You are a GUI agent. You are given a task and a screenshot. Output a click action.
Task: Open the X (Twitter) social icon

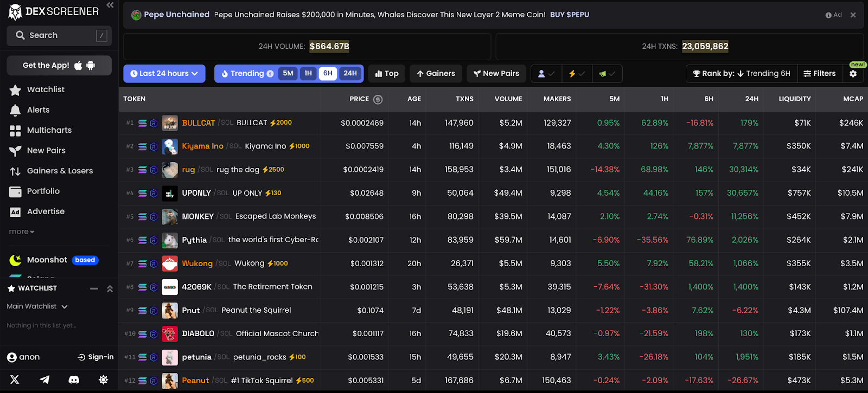coord(15,379)
